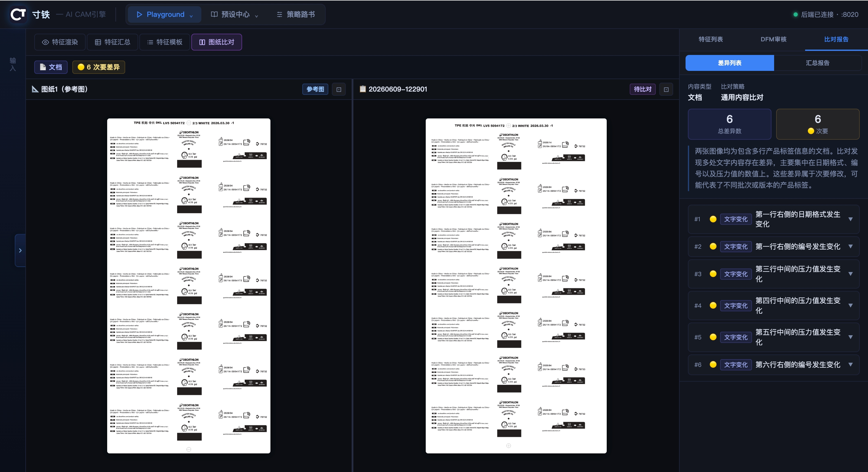This screenshot has width=868, height=472.
Task: Open the 特征渲染 eye view
Action: pos(60,42)
